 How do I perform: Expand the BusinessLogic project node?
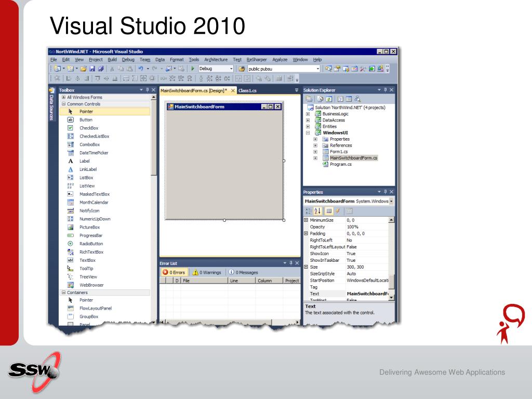pyautogui.click(x=308, y=114)
